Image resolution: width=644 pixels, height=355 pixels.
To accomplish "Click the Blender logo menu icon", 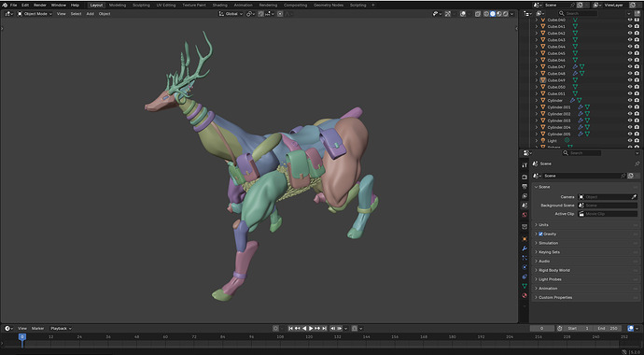I will [x=5, y=6].
